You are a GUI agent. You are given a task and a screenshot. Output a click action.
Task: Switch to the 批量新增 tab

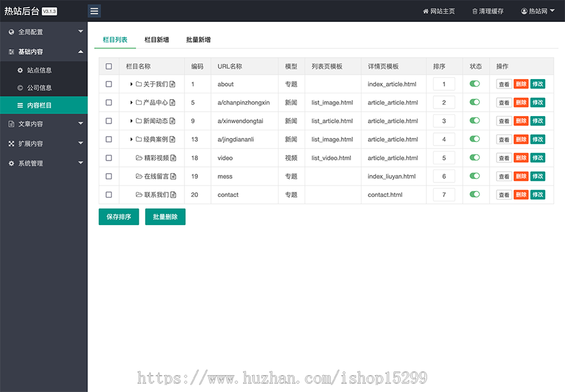click(198, 40)
